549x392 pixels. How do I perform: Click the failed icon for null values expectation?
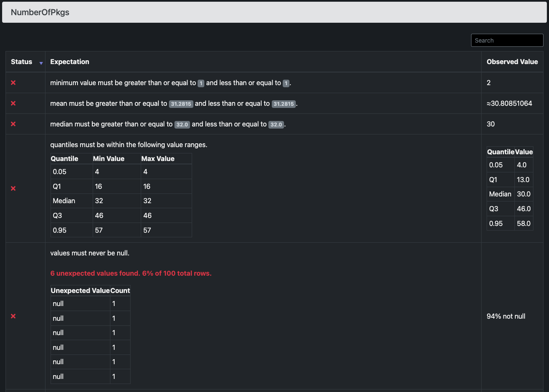pyautogui.click(x=13, y=316)
